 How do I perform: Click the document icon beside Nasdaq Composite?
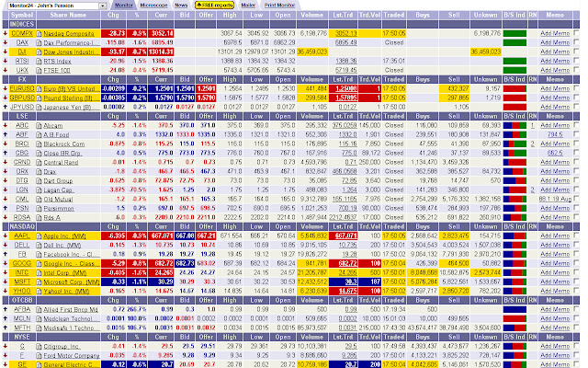point(39,33)
